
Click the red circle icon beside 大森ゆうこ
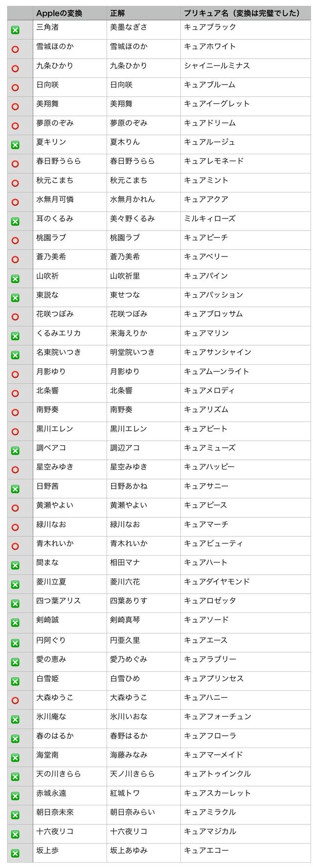click(x=15, y=701)
